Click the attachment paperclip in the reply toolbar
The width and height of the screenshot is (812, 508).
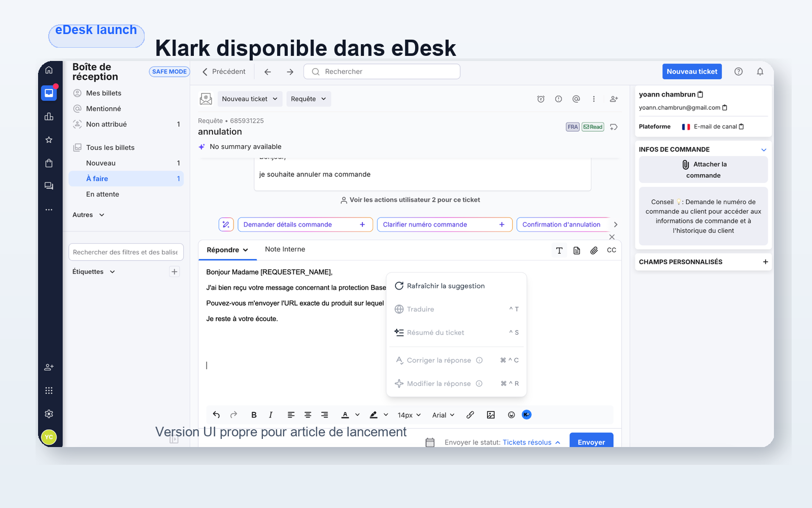click(594, 250)
